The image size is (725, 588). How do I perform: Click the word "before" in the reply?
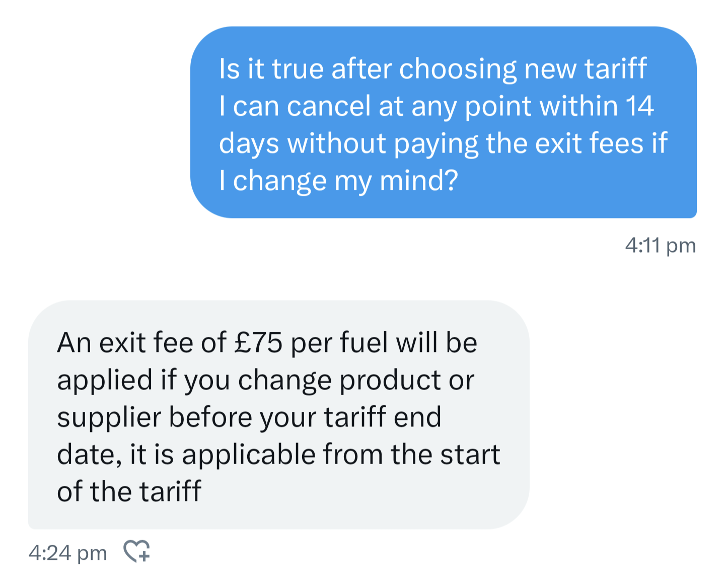[210, 417]
